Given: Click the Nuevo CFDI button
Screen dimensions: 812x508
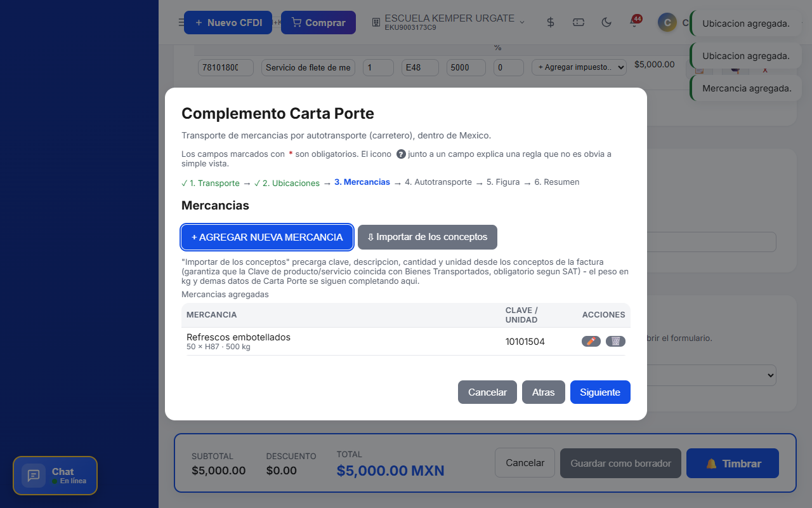Looking at the screenshot, I should point(228,23).
